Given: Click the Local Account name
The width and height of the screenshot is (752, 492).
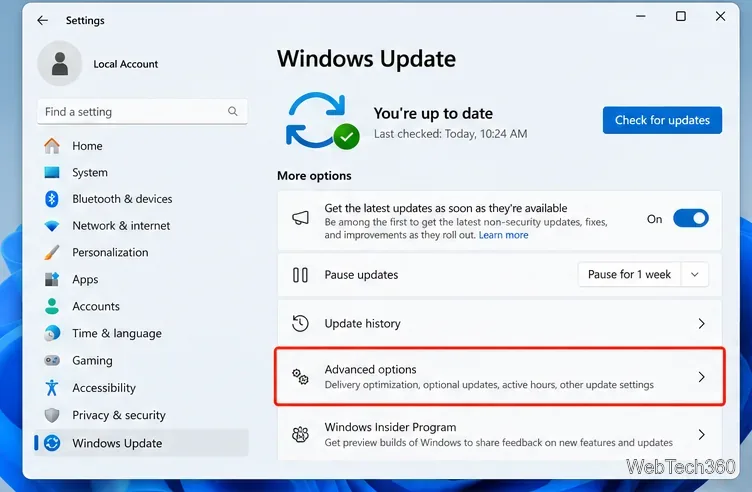Looking at the screenshot, I should (126, 64).
